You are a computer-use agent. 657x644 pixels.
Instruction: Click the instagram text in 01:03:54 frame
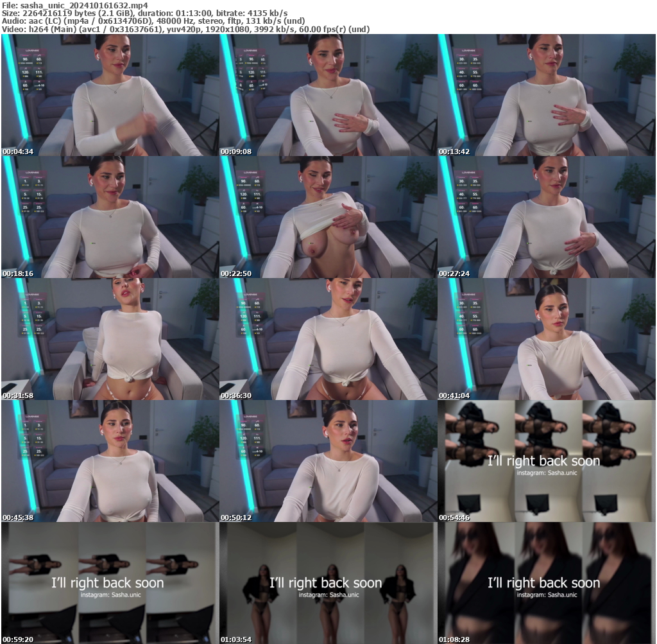tap(328, 595)
